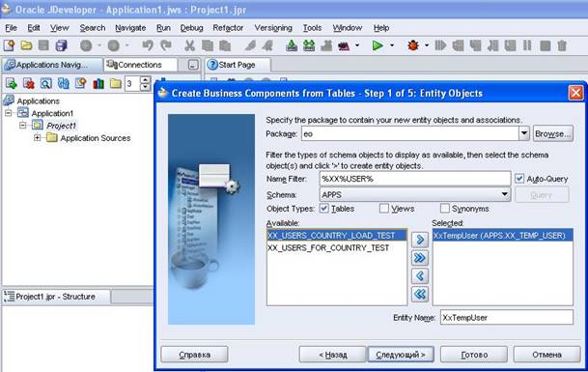Click the navigator Delete red X icon
The height and width of the screenshot is (372, 588).
[29, 83]
